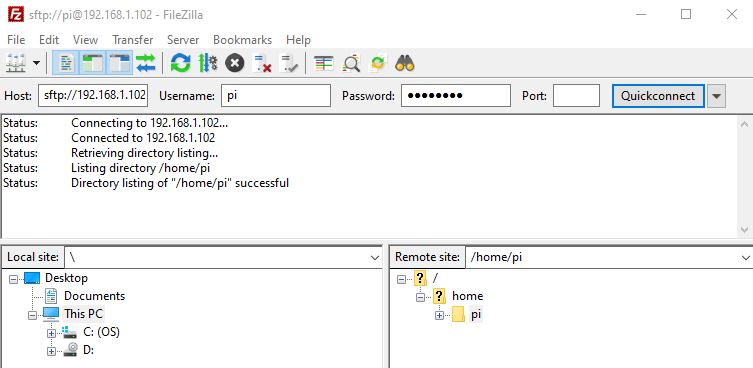This screenshot has width=753, height=368.
Task: Toggle processing of the transfer queue
Action: [207, 63]
